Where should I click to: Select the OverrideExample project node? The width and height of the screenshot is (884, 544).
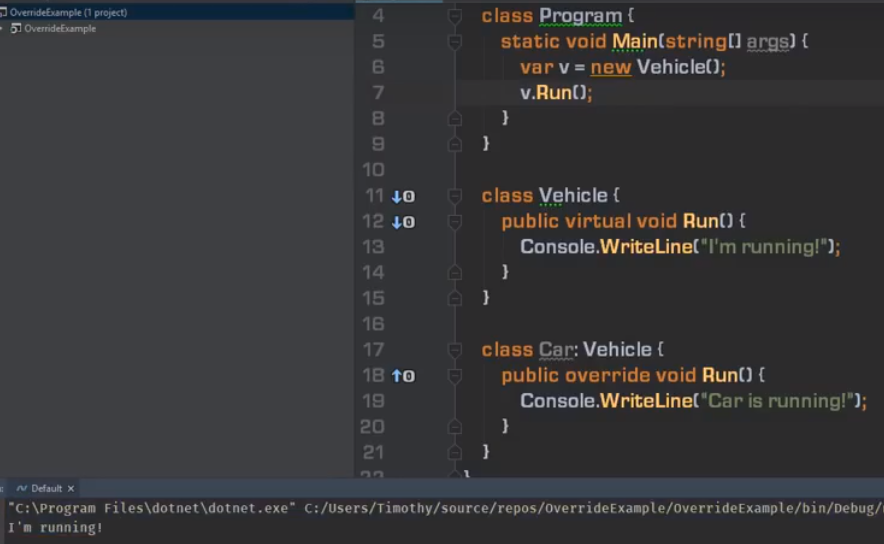(x=60, y=29)
